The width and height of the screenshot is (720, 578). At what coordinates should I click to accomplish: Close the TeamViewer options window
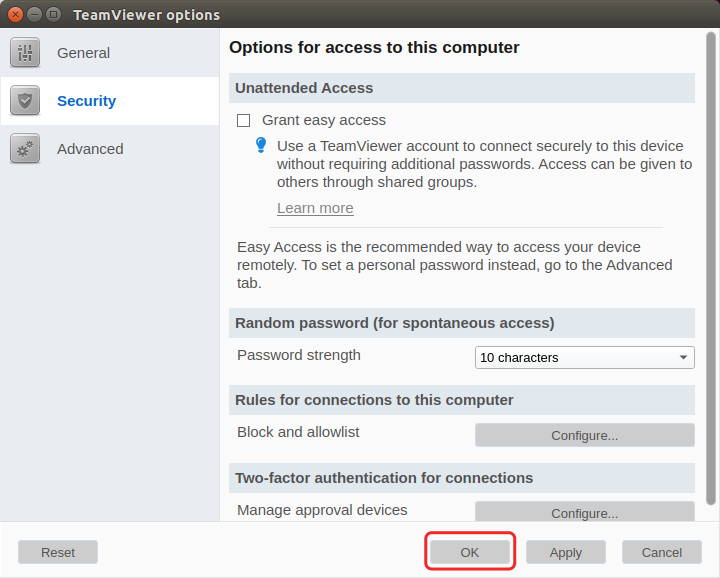[15, 15]
